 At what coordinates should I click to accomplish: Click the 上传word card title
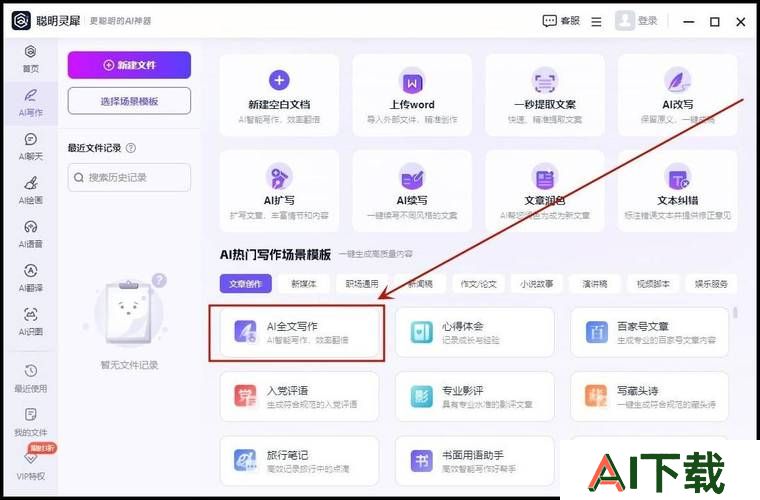pos(412,105)
